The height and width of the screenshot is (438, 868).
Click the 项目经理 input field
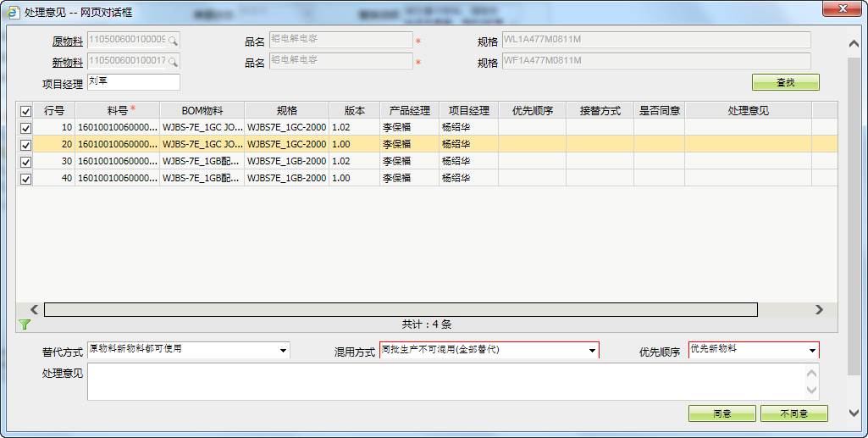[x=133, y=82]
